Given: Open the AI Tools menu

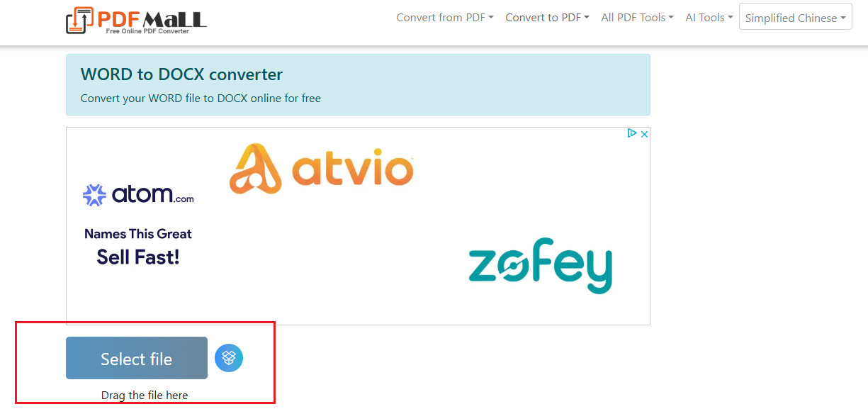Looking at the screenshot, I should click(709, 18).
